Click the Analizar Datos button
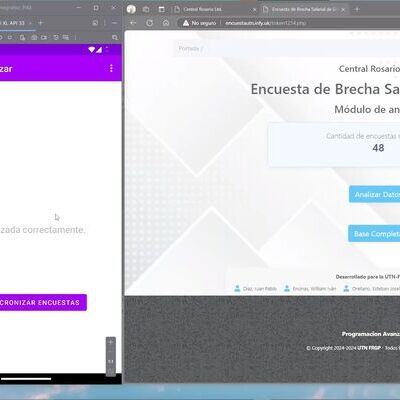Image resolution: width=400 pixels, height=400 pixels. point(375,194)
